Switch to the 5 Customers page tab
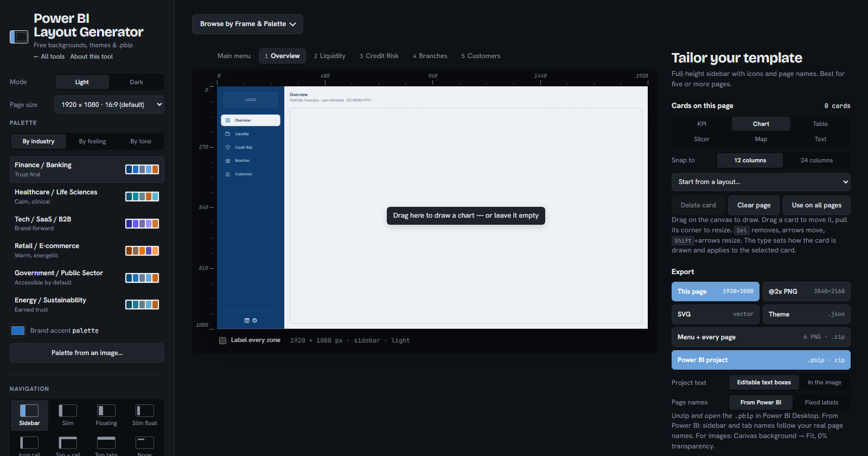This screenshot has height=456, width=868. [481, 56]
